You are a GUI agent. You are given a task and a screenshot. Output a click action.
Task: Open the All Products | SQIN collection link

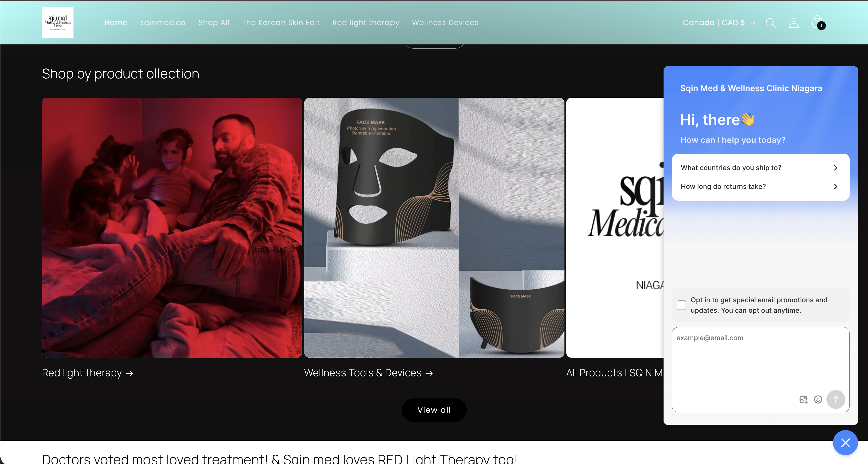[x=615, y=373]
